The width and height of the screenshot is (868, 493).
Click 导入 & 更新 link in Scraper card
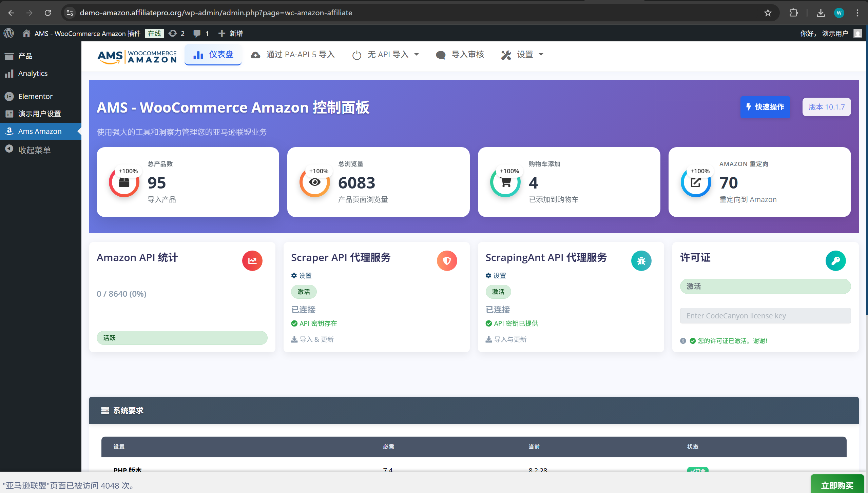(x=312, y=339)
